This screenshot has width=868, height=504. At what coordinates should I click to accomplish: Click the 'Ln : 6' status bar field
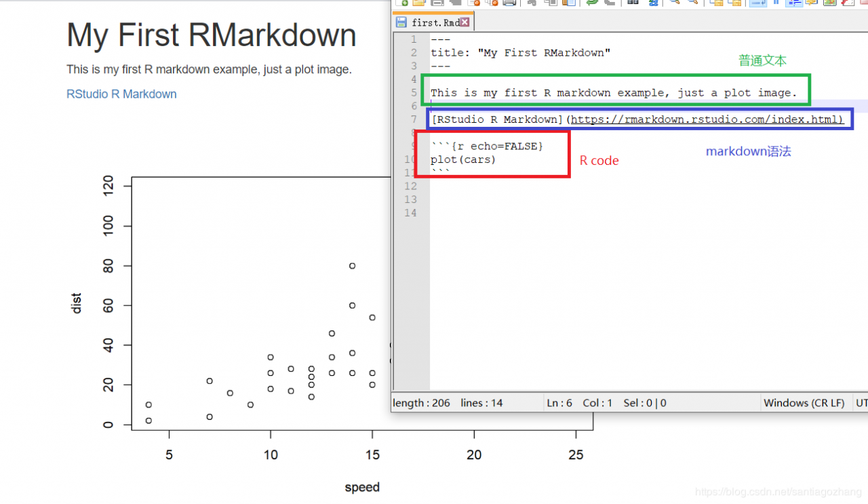tap(560, 403)
